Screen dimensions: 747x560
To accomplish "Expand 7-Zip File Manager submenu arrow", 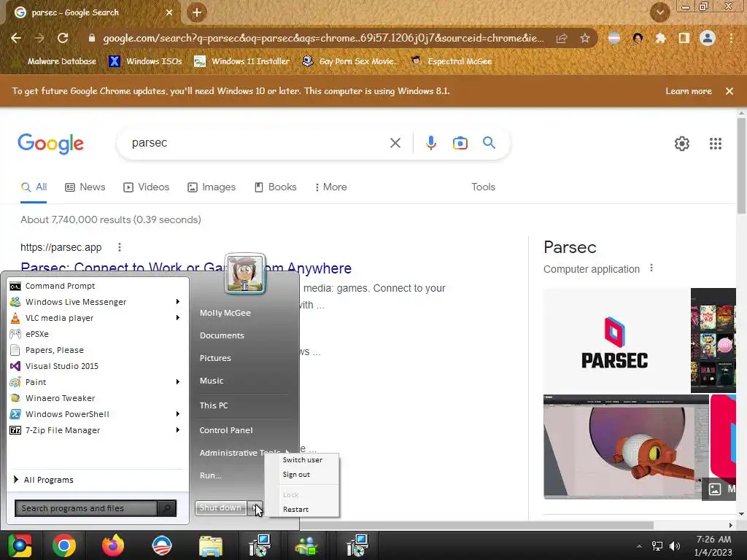I will tap(178, 429).
